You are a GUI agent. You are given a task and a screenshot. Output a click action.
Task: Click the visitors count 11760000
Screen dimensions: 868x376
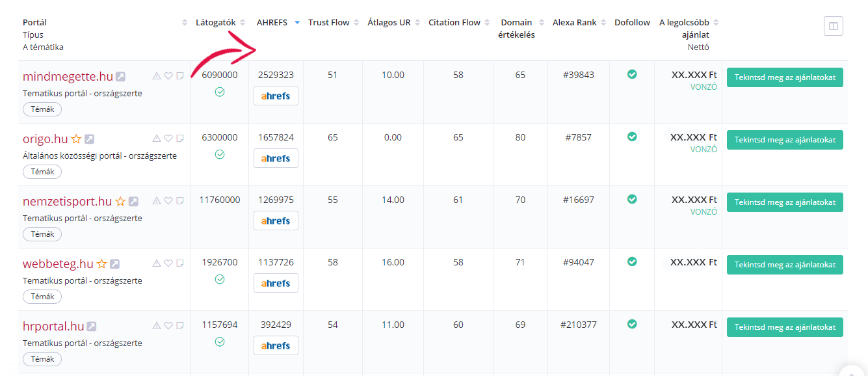pyautogui.click(x=220, y=200)
